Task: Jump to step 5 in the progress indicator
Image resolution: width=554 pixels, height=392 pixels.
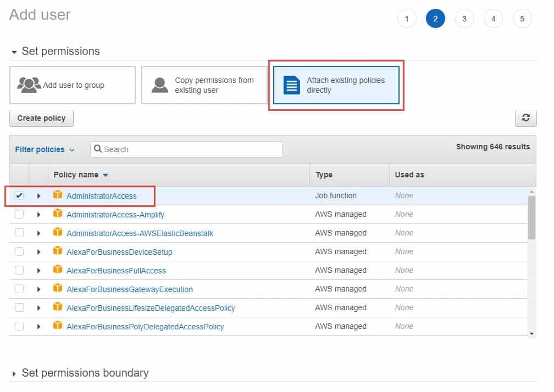Action: point(522,18)
